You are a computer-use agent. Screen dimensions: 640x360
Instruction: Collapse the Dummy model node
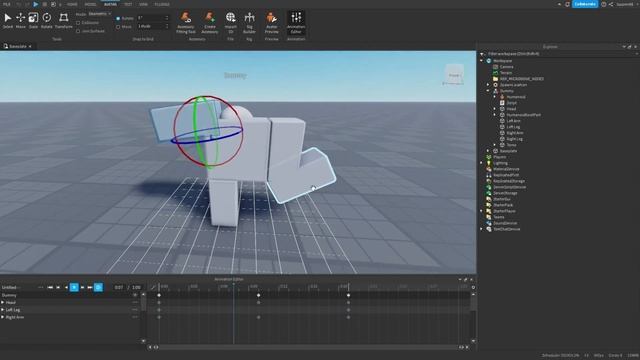coord(488,91)
